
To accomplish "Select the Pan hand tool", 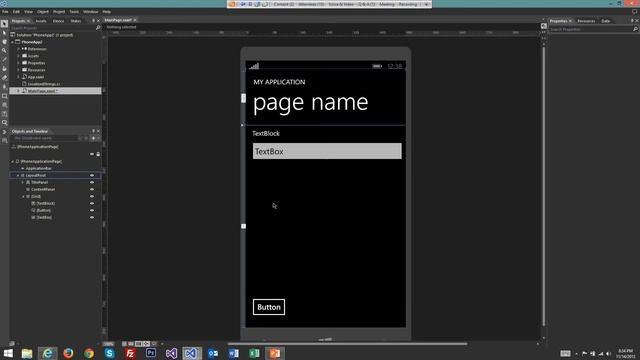I will click(4, 42).
